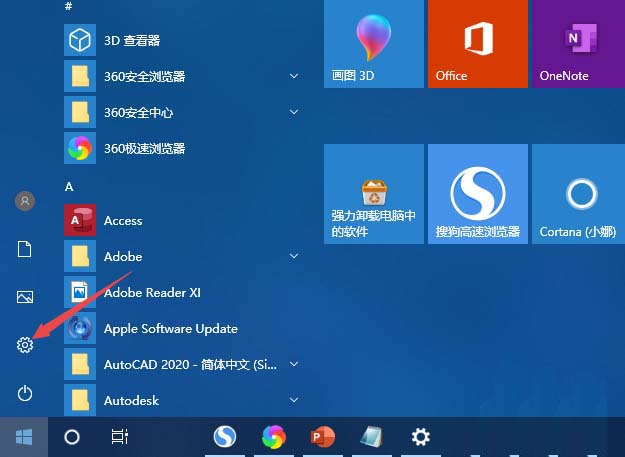Open 360极速浏览器 from the taskbar
The image size is (625, 457).
click(x=274, y=437)
